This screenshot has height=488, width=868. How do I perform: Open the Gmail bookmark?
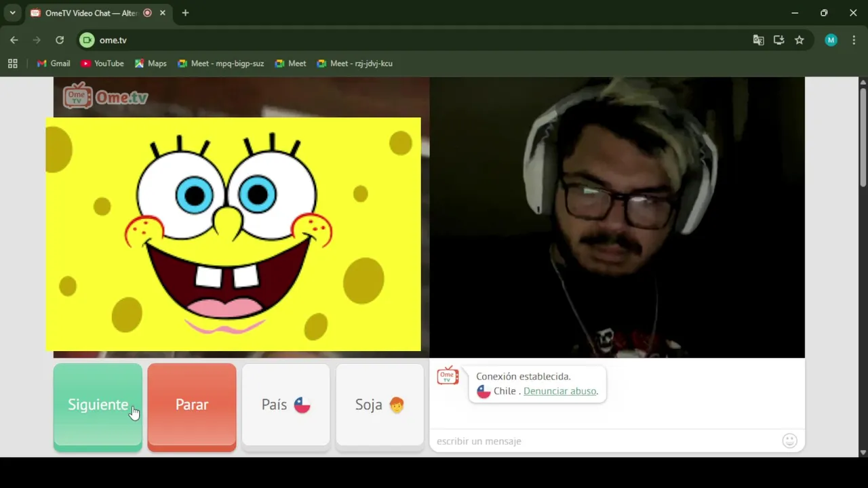[54, 64]
